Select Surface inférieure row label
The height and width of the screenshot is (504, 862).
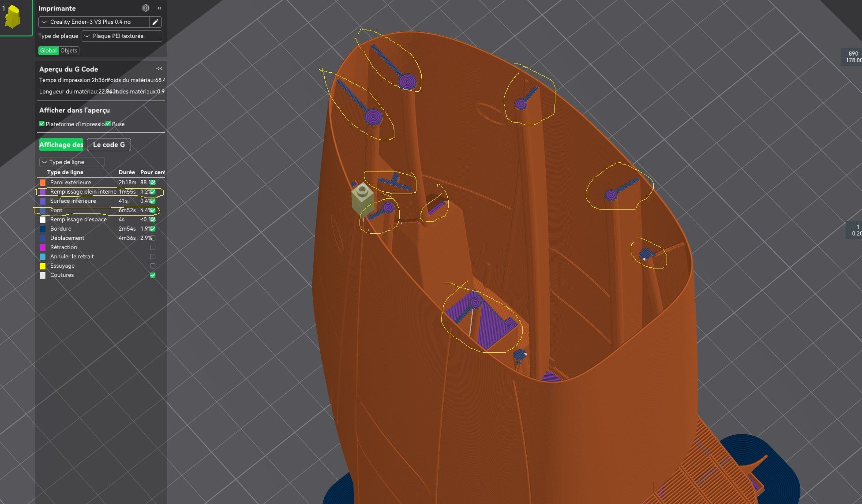coord(73,201)
